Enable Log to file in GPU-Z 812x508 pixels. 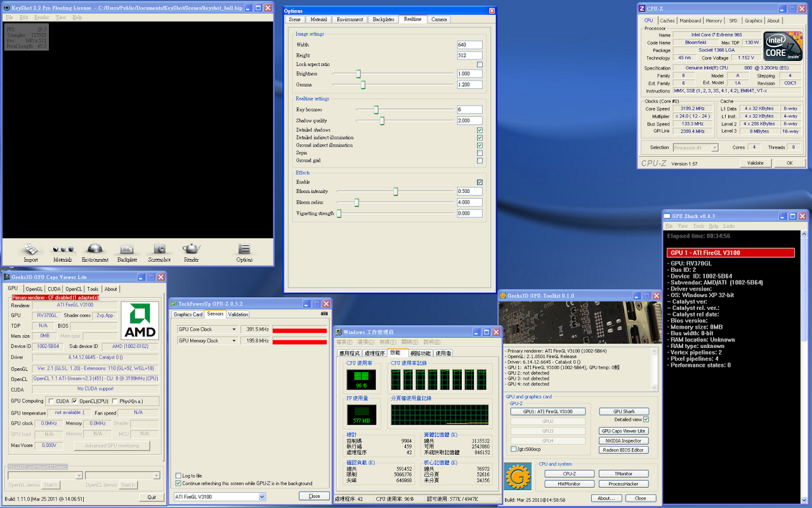point(178,476)
